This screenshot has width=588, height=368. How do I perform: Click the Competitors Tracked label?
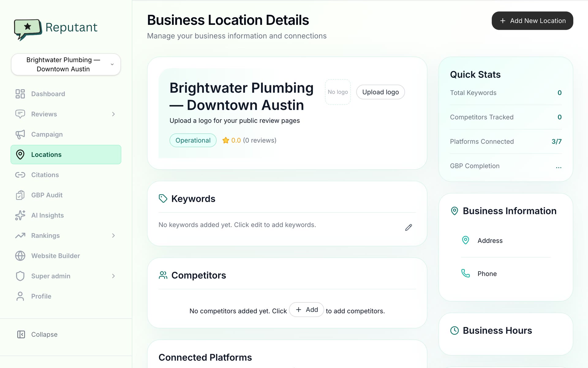click(482, 117)
